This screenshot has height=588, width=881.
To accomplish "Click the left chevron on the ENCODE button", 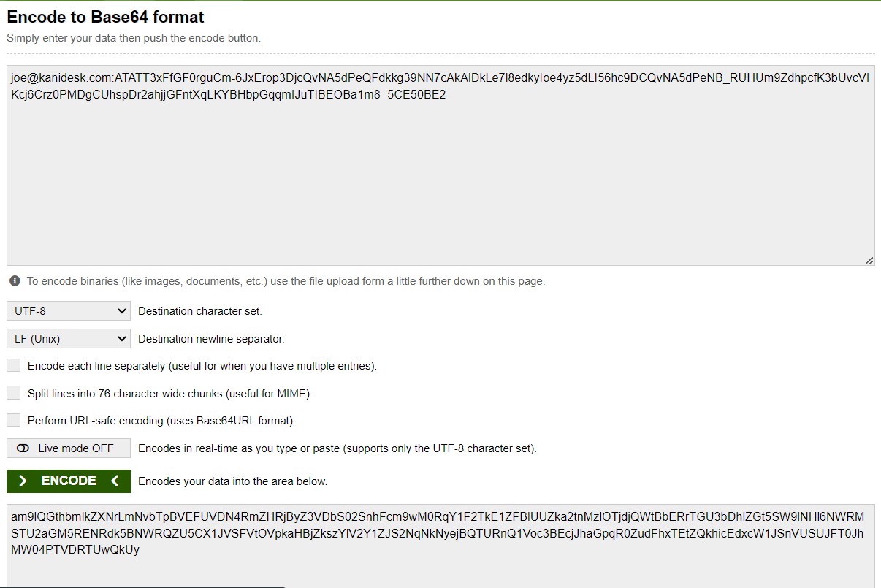I will 115,481.
